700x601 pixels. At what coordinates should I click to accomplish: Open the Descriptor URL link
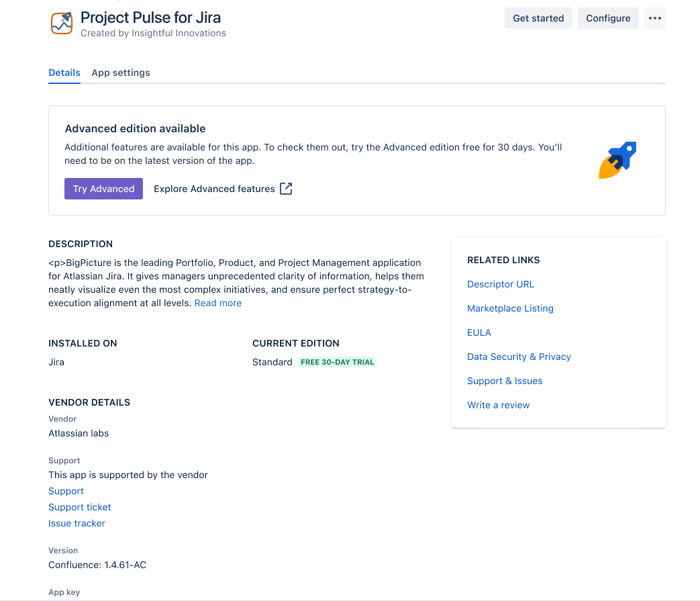click(501, 284)
